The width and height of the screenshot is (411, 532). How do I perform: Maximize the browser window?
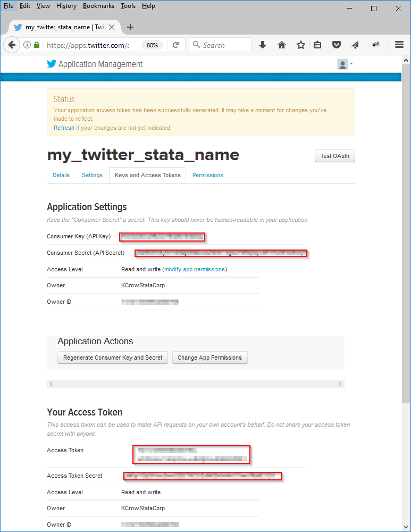pyautogui.click(x=374, y=8)
